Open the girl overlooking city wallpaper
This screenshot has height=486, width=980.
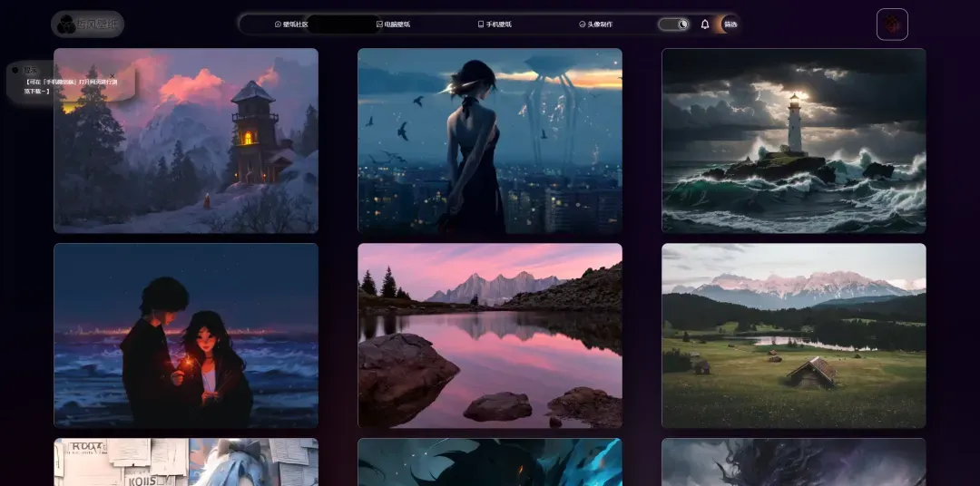click(489, 141)
